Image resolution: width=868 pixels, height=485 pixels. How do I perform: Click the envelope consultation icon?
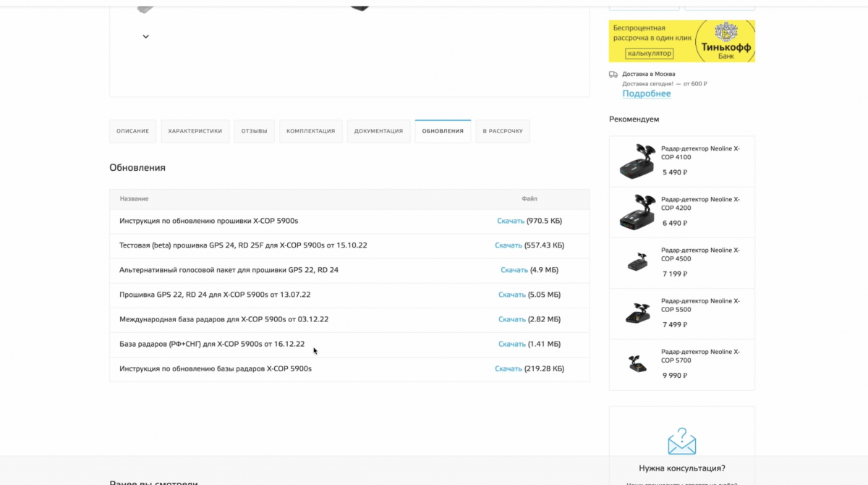681,441
